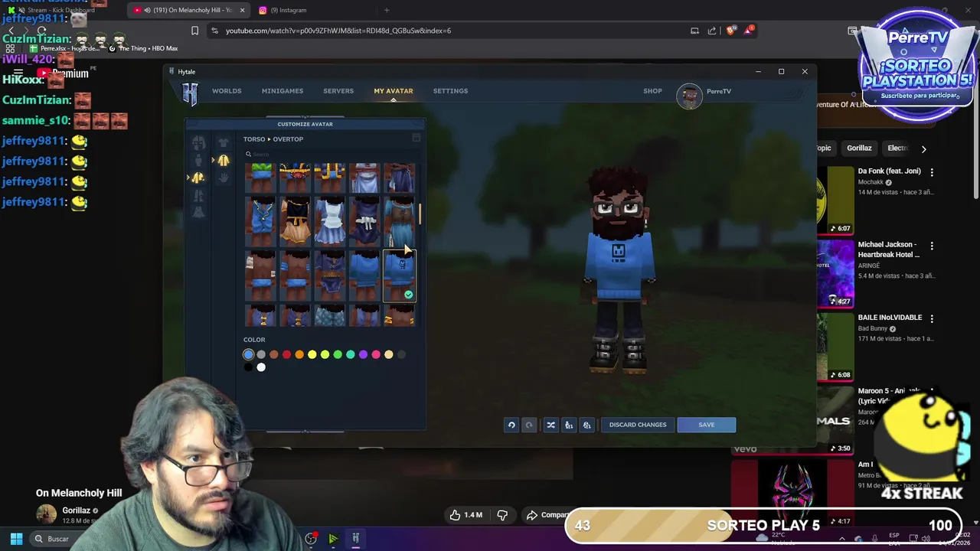Image resolution: width=980 pixels, height=551 pixels.
Task: Open the MY AVATAR tab
Action: (394, 91)
